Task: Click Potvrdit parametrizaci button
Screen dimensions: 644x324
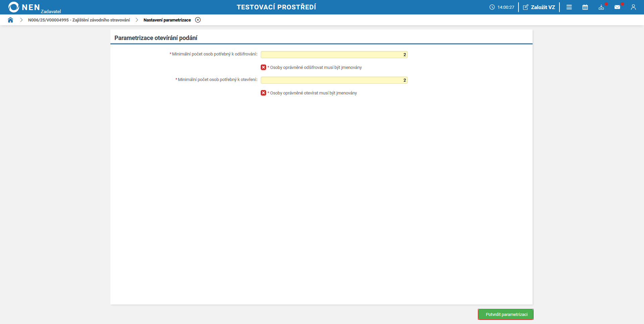Action: pos(505,314)
